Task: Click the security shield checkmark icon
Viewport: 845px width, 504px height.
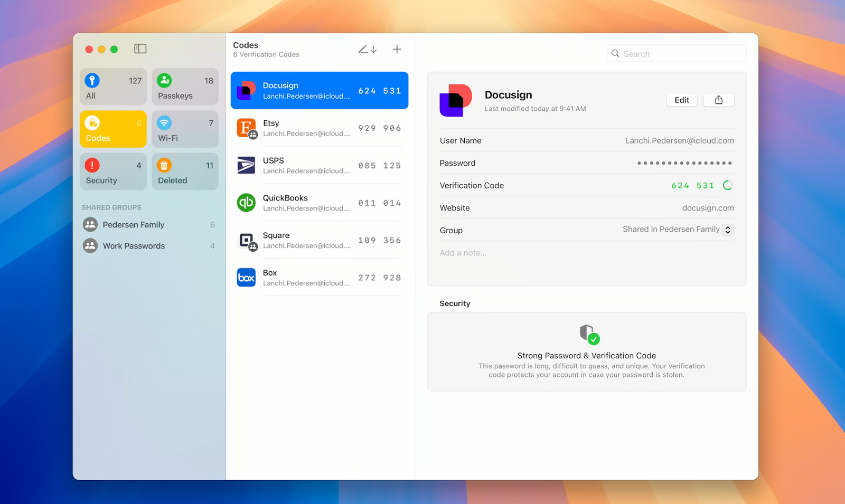Action: (x=589, y=335)
